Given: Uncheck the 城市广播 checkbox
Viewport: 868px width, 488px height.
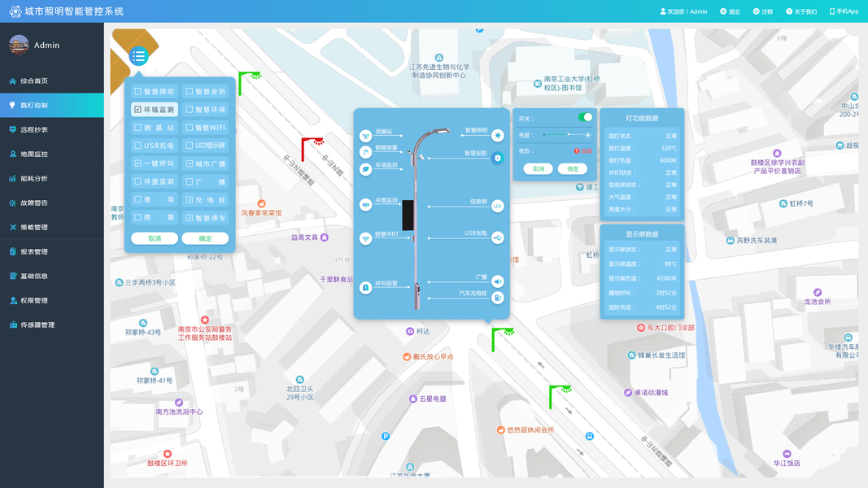Looking at the screenshot, I should [190, 163].
